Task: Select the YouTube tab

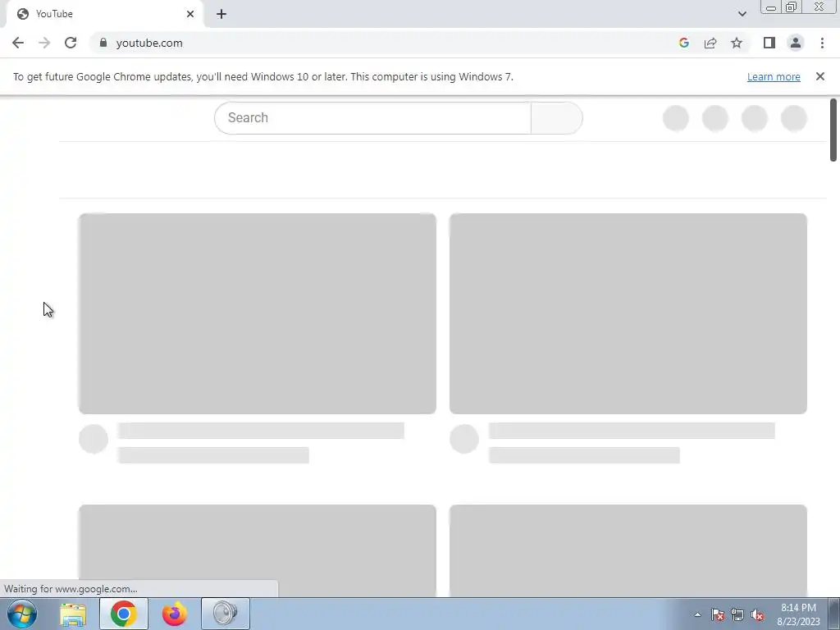Action: pyautogui.click(x=105, y=14)
